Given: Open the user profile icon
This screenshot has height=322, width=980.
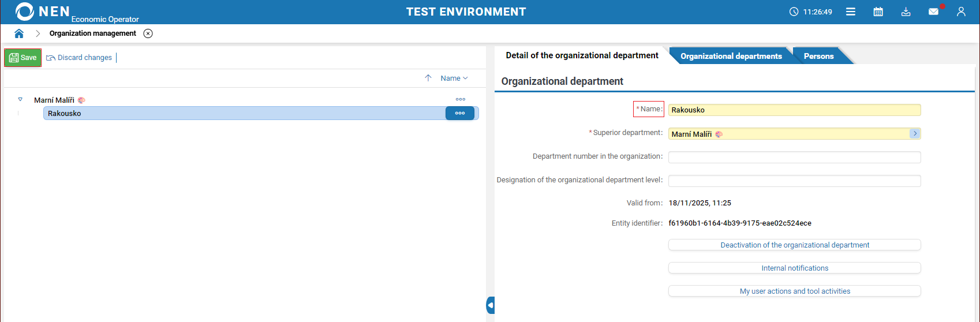Looking at the screenshot, I should 961,12.
